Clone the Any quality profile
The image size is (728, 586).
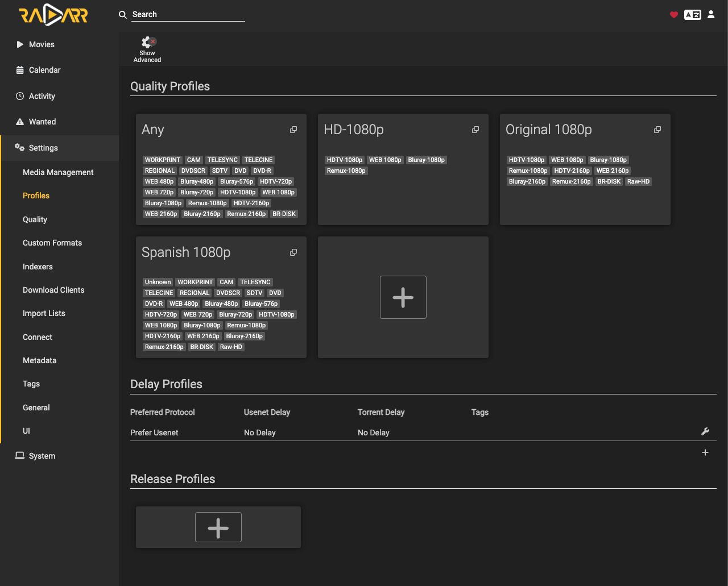tap(293, 130)
